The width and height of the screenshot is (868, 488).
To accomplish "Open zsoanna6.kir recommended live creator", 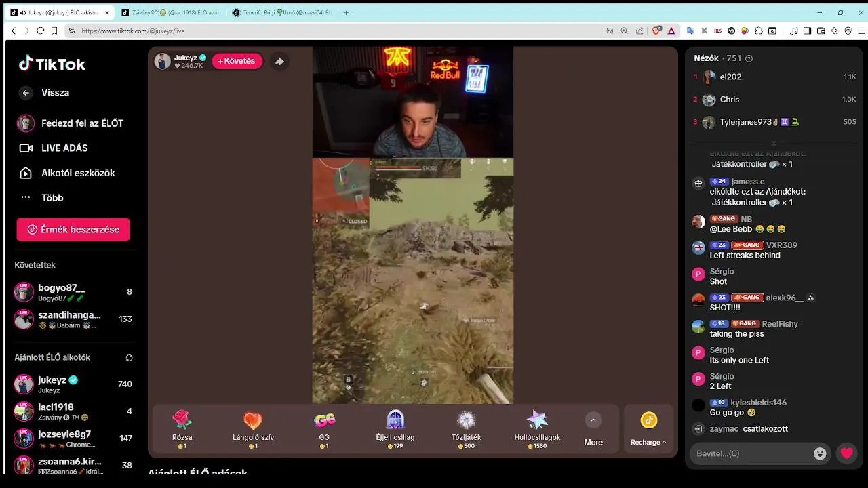I will (73, 466).
